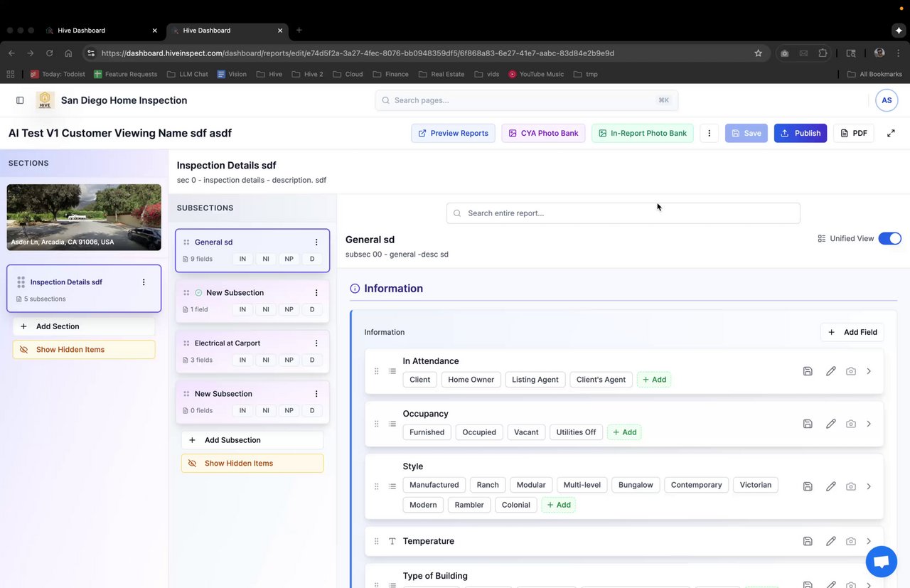
Task: Expand the In Attendance field chevron
Action: click(869, 371)
